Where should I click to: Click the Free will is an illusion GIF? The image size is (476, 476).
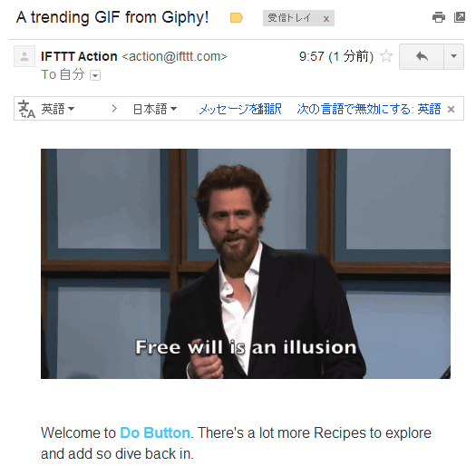(x=246, y=264)
